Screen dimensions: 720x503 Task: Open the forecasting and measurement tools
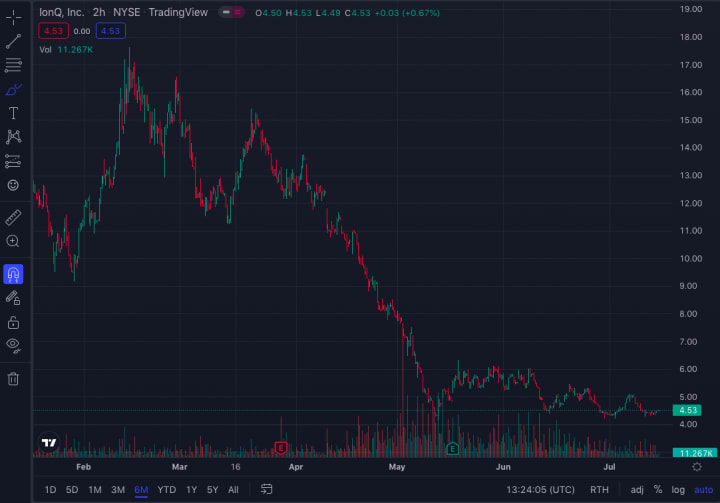(13, 161)
